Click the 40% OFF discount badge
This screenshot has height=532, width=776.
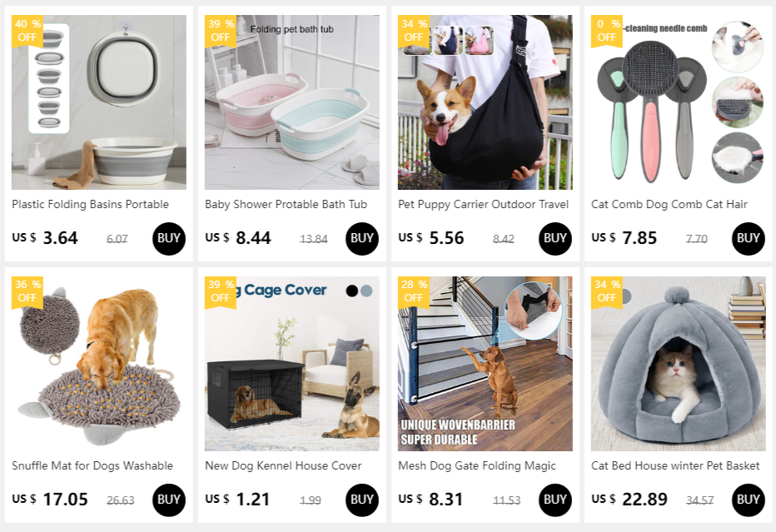tap(27, 31)
